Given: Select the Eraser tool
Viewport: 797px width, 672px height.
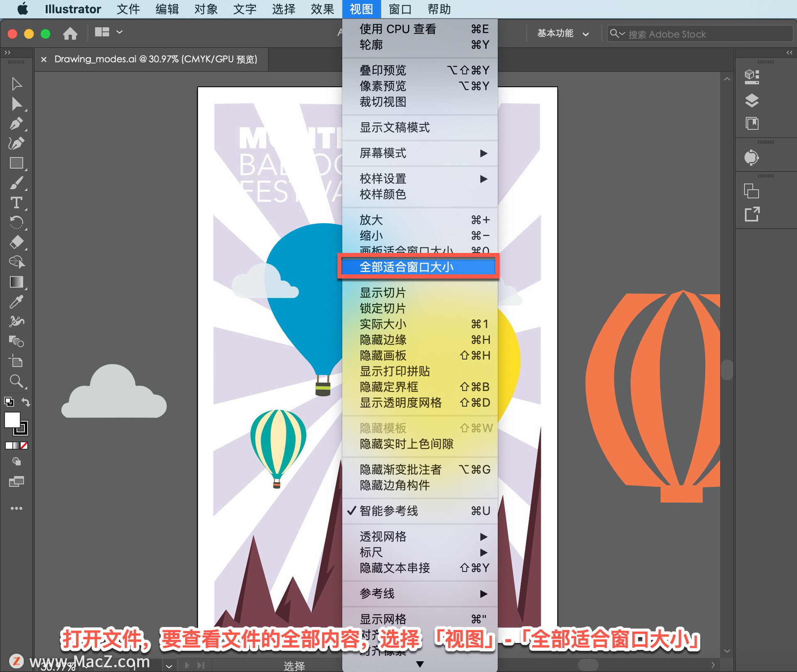Looking at the screenshot, I should click(16, 242).
